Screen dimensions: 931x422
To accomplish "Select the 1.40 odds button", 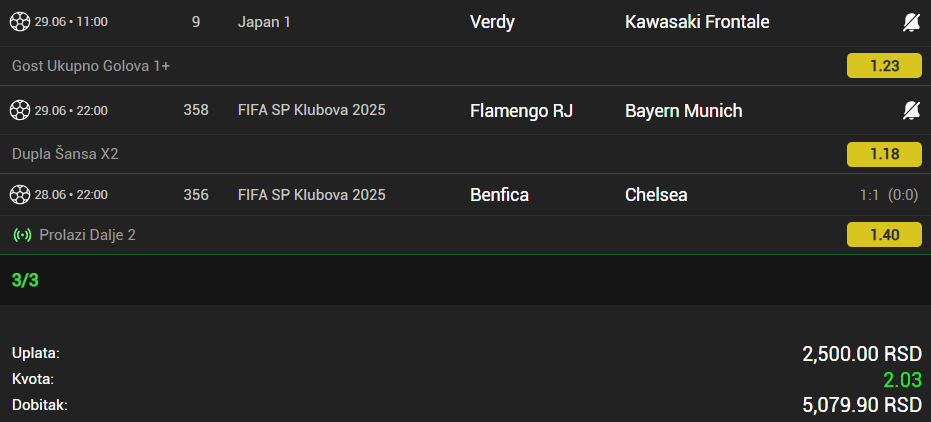I will coord(884,235).
